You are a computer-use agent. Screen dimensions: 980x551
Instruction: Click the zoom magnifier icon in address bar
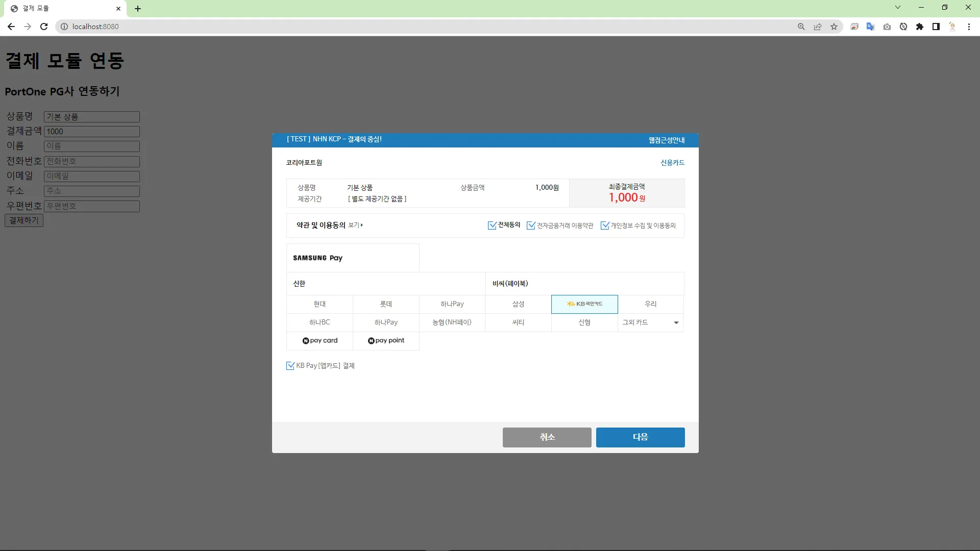(801, 27)
